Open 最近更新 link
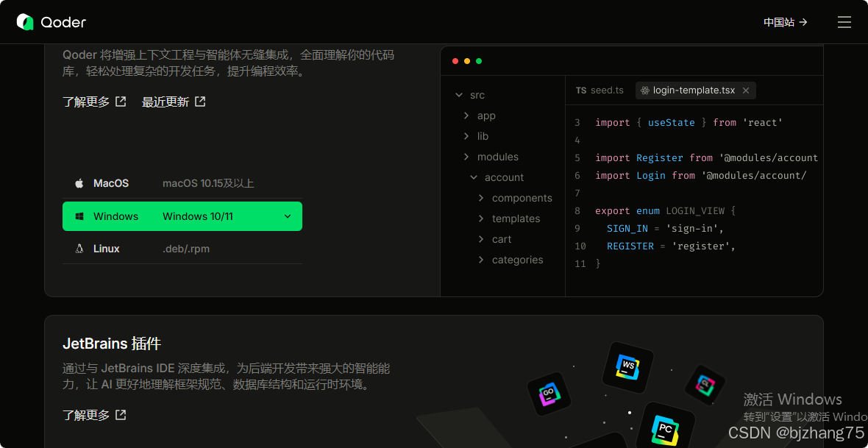Viewport: 868px width, 448px height. [174, 102]
